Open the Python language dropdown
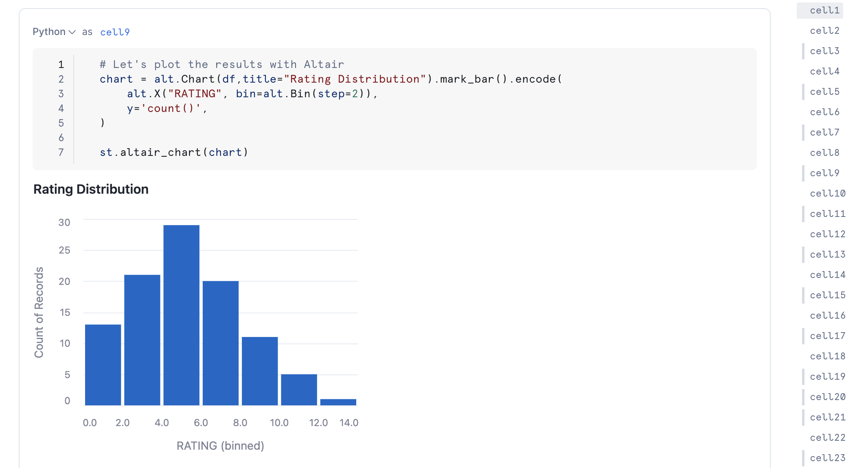Screen dimensions: 868x468 54,32
